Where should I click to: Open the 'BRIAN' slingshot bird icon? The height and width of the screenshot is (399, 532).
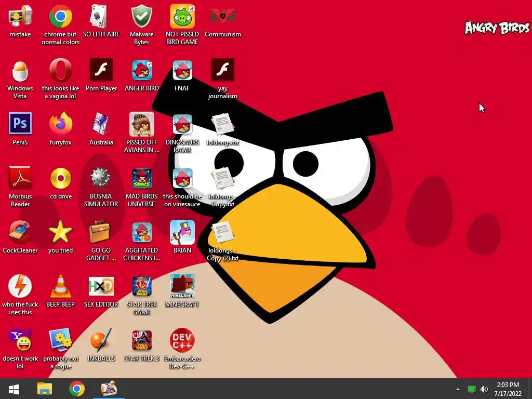[x=182, y=232]
